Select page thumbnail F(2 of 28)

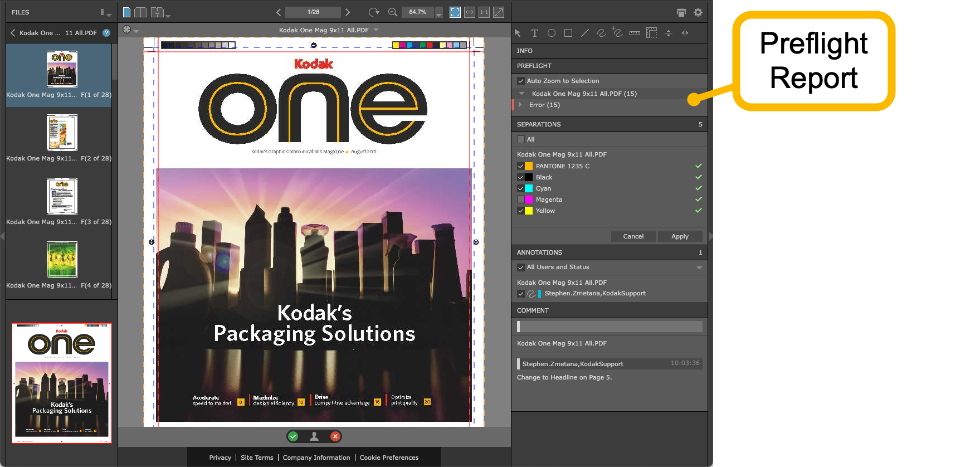point(62,133)
